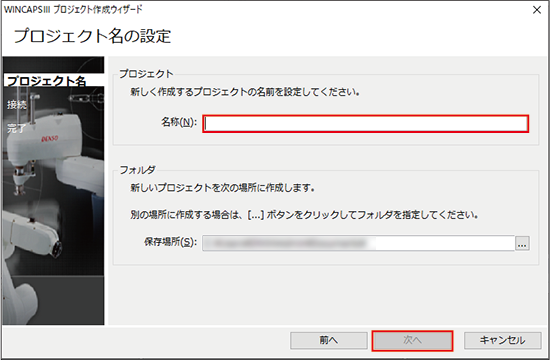The height and width of the screenshot is (360, 550).
Task: Click the WINCAPSIII title bar text
Action: click(x=73, y=9)
